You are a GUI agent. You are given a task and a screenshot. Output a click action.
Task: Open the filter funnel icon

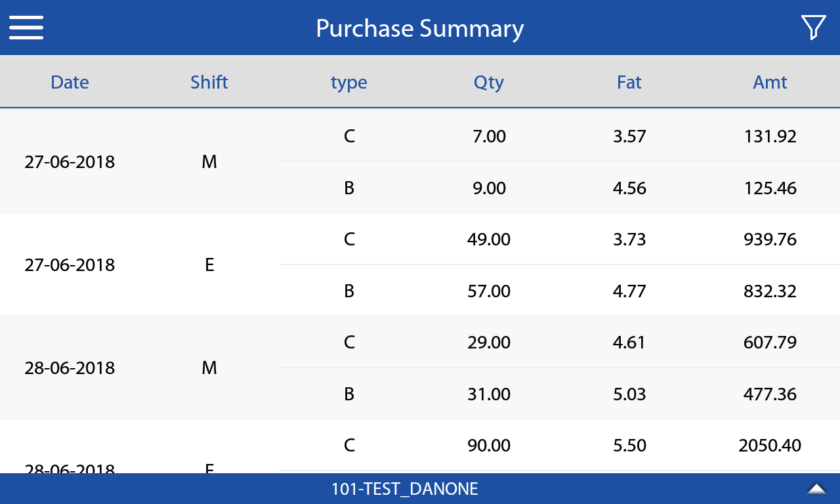(x=812, y=28)
